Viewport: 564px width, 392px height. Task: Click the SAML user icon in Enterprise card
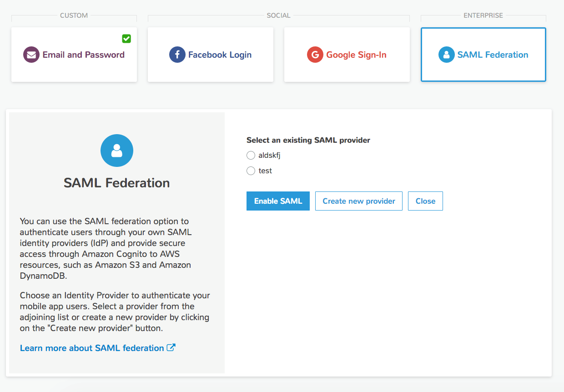(447, 55)
